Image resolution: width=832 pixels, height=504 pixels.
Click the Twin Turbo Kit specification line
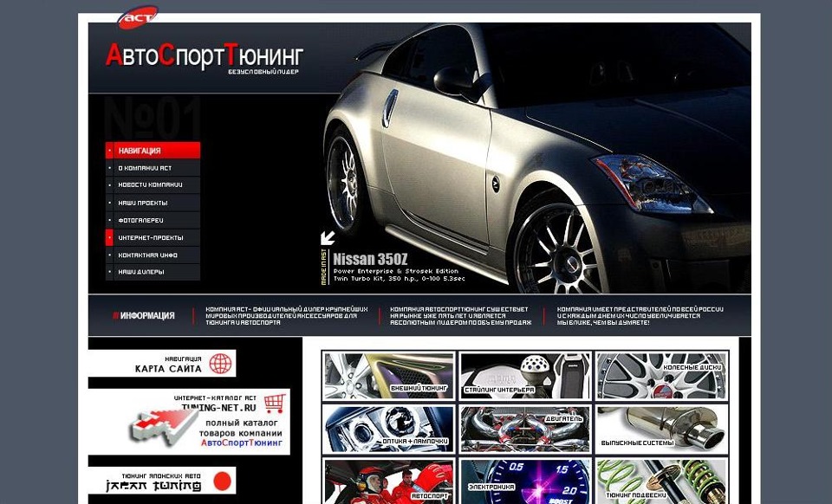[399, 278]
